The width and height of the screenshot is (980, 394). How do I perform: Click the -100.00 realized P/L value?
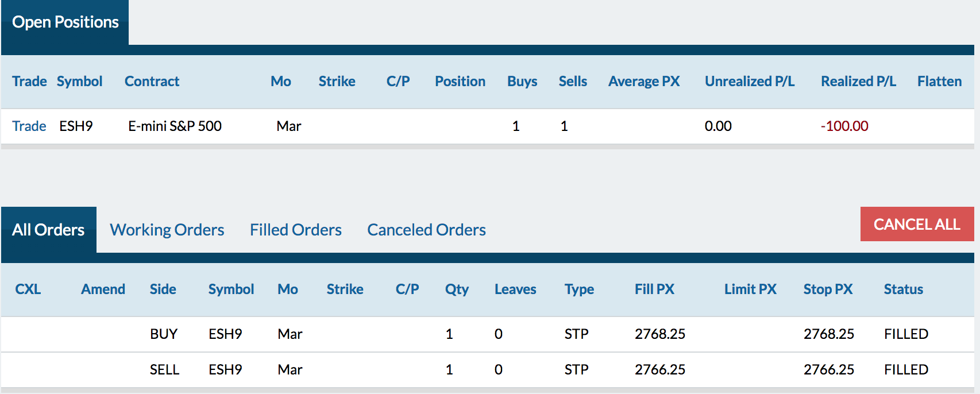tap(844, 126)
